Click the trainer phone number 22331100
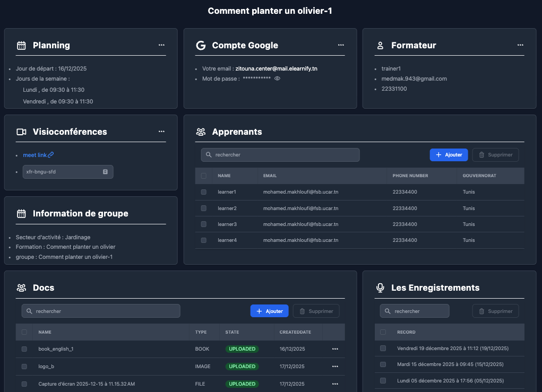The width and height of the screenshot is (542, 392). [x=394, y=89]
